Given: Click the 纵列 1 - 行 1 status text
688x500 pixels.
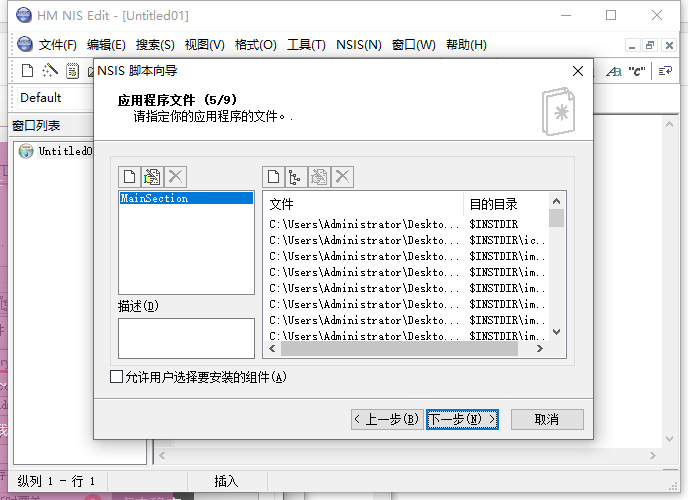Looking at the screenshot, I should pyautogui.click(x=56, y=481).
